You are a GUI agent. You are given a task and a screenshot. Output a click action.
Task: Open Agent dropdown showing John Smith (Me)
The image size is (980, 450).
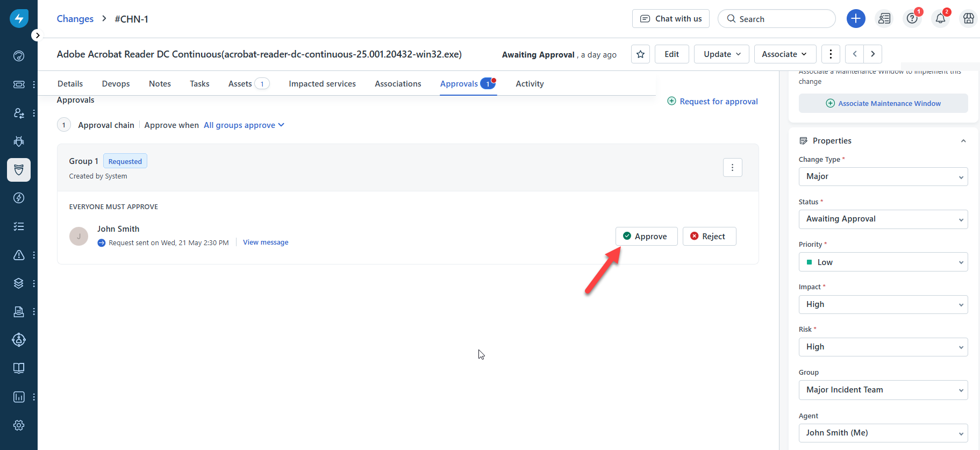(x=883, y=433)
